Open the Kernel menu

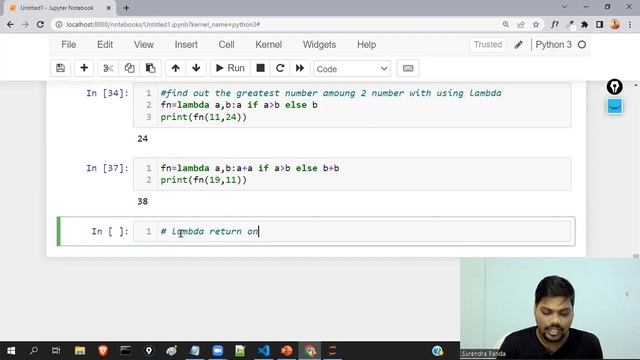[x=269, y=44]
